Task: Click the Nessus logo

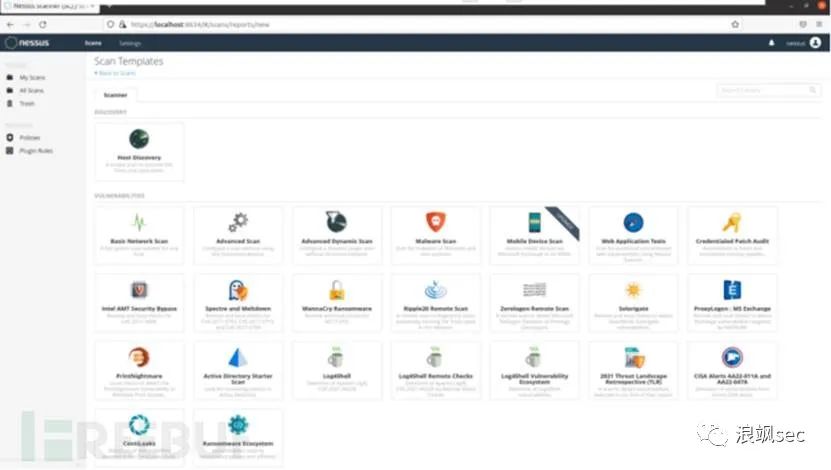Action: point(28,43)
